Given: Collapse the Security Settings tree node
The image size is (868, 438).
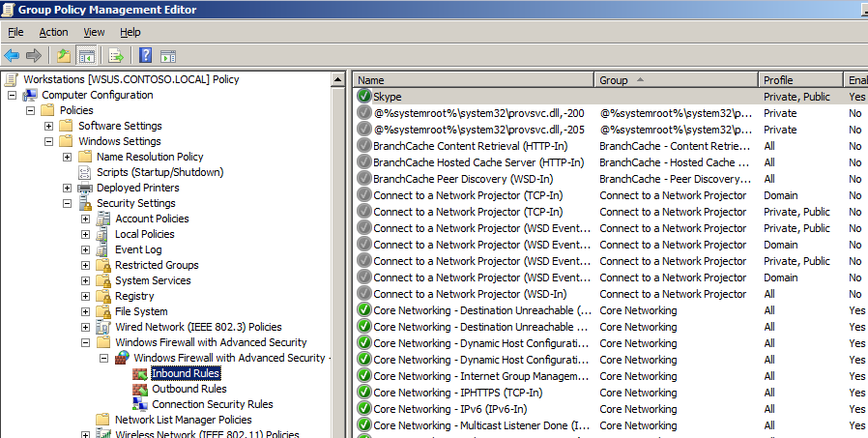Looking at the screenshot, I should pyautogui.click(x=68, y=203).
